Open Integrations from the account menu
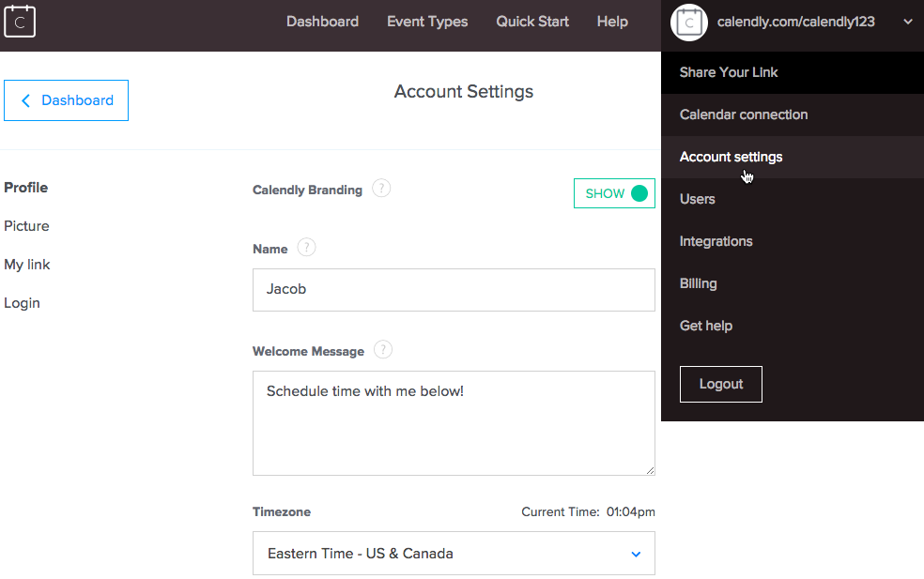The height and width of the screenshot is (579, 924). tap(793, 241)
